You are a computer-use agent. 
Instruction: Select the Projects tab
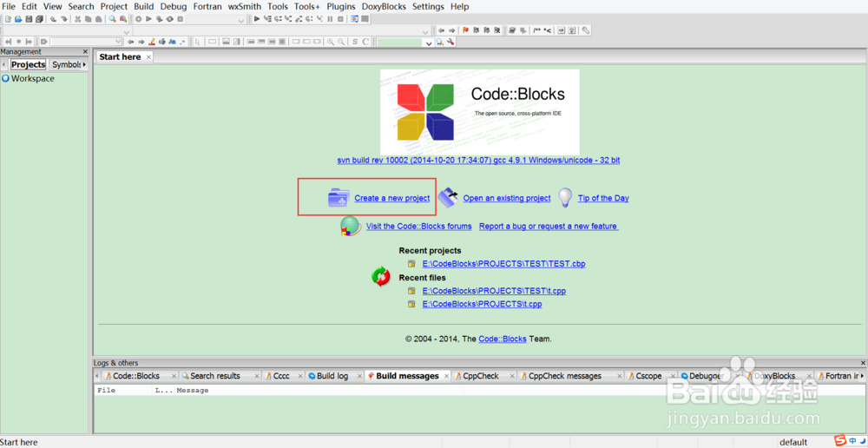(x=29, y=65)
